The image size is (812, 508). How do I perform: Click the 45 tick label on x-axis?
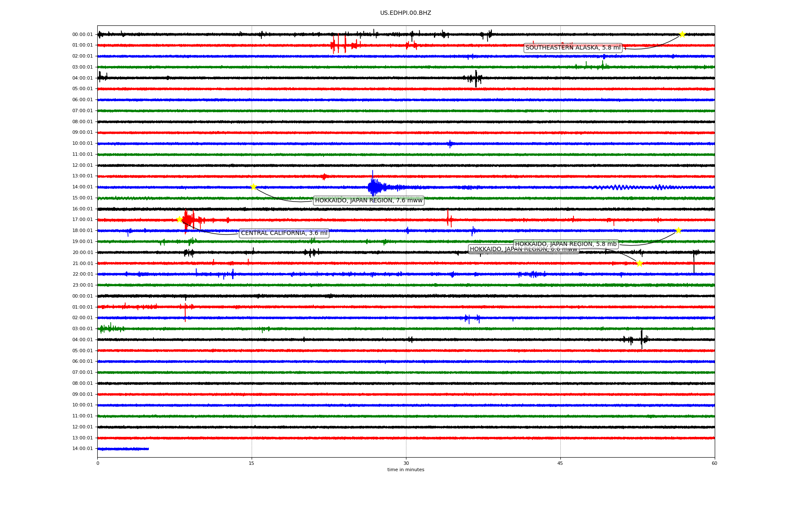pyautogui.click(x=560, y=463)
